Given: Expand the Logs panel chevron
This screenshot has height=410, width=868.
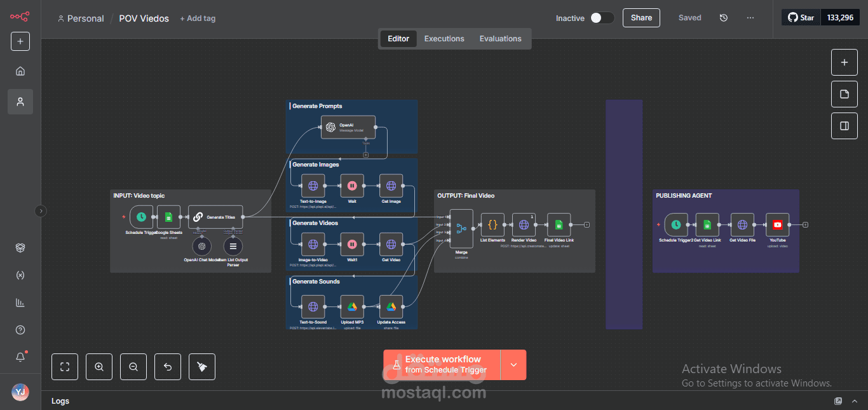Looking at the screenshot, I should 855,401.
